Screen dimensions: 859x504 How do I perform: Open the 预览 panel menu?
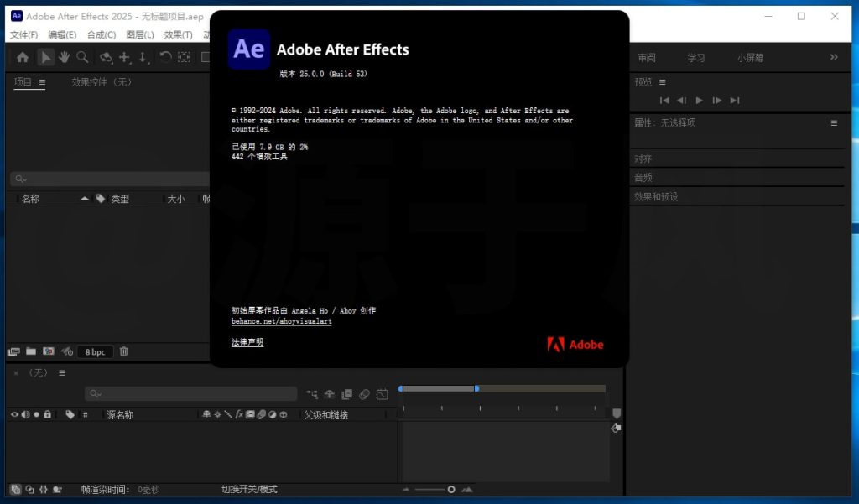pos(663,82)
